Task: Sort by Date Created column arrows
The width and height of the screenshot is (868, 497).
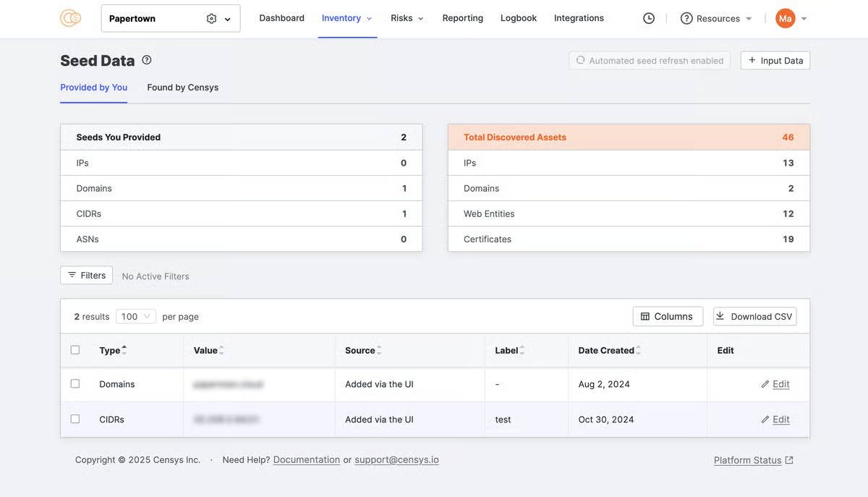Action: click(639, 350)
